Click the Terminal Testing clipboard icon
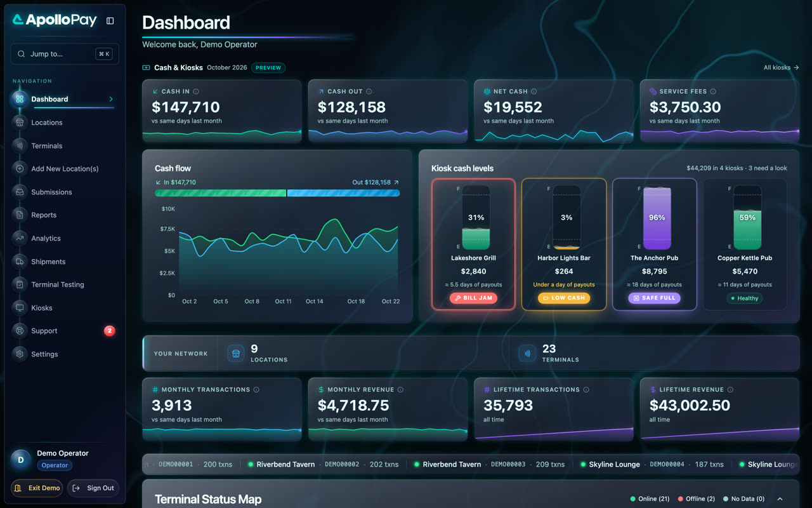Screen dimensions: 812x508 coord(20,284)
